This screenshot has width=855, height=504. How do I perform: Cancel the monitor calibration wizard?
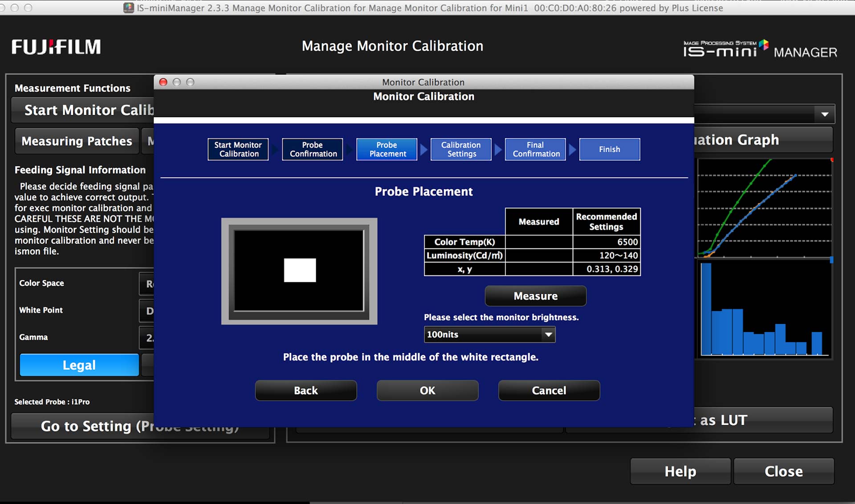[x=549, y=390]
